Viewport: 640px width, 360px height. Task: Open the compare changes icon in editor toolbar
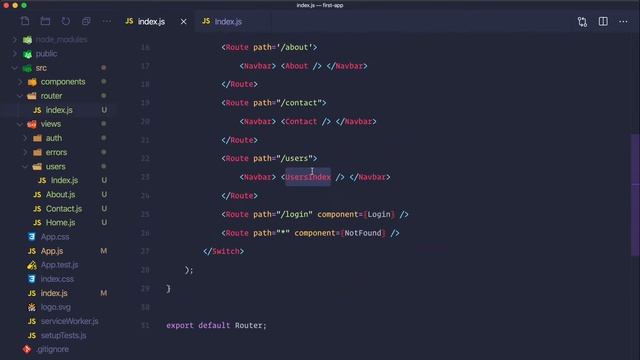click(582, 22)
